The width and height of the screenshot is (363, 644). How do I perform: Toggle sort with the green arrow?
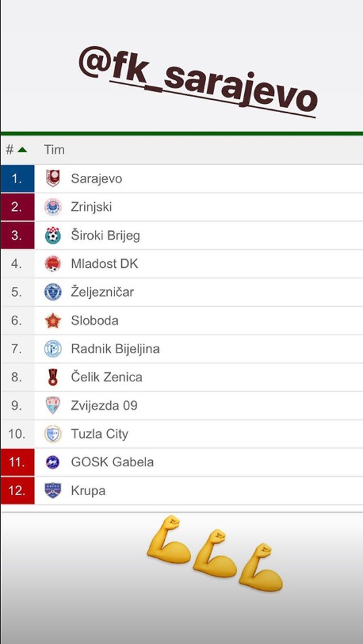pos(22,150)
